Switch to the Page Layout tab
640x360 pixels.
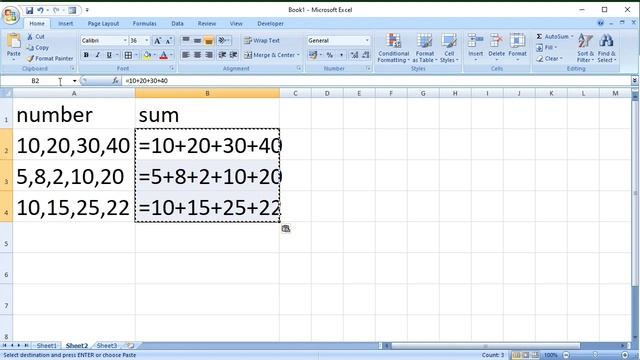pyautogui.click(x=103, y=24)
